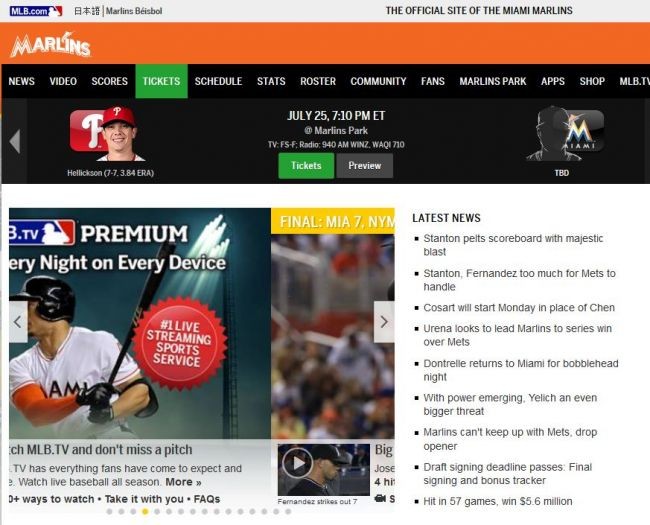
Task: Click the More link in MLB.TV promo
Action: click(x=183, y=482)
